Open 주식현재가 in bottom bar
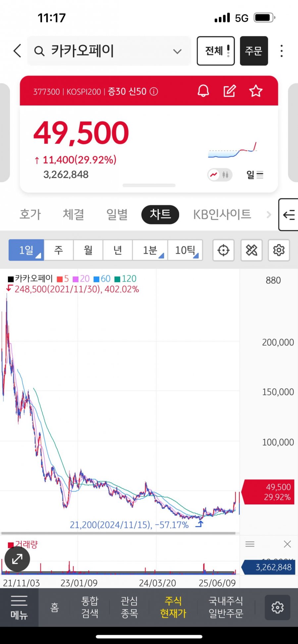Viewport: 298px width, 644px height. pyautogui.click(x=173, y=607)
